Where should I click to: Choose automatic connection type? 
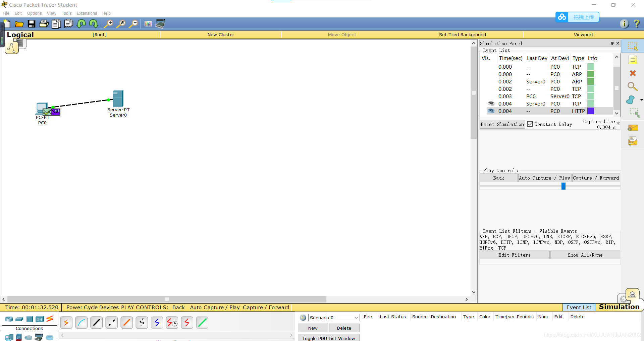pos(66,323)
